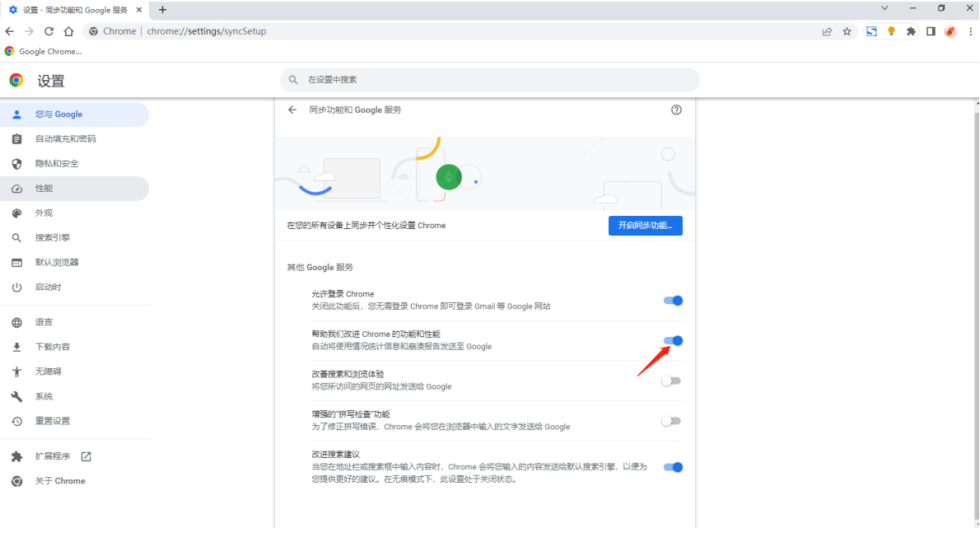Open 性能 settings section
The width and height of the screenshot is (980, 533).
pyautogui.click(x=74, y=188)
